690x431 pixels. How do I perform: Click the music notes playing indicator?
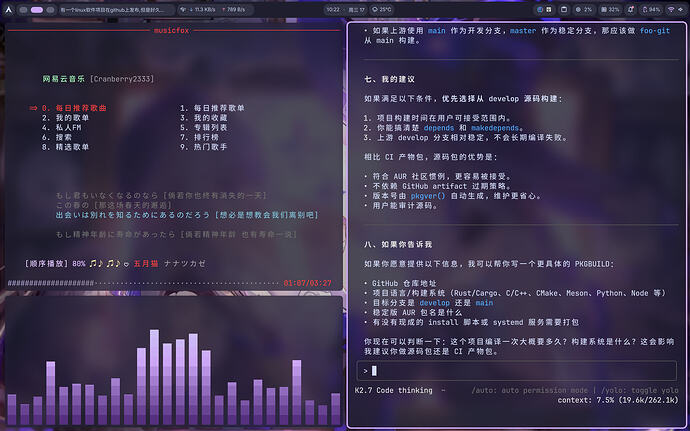(104, 263)
